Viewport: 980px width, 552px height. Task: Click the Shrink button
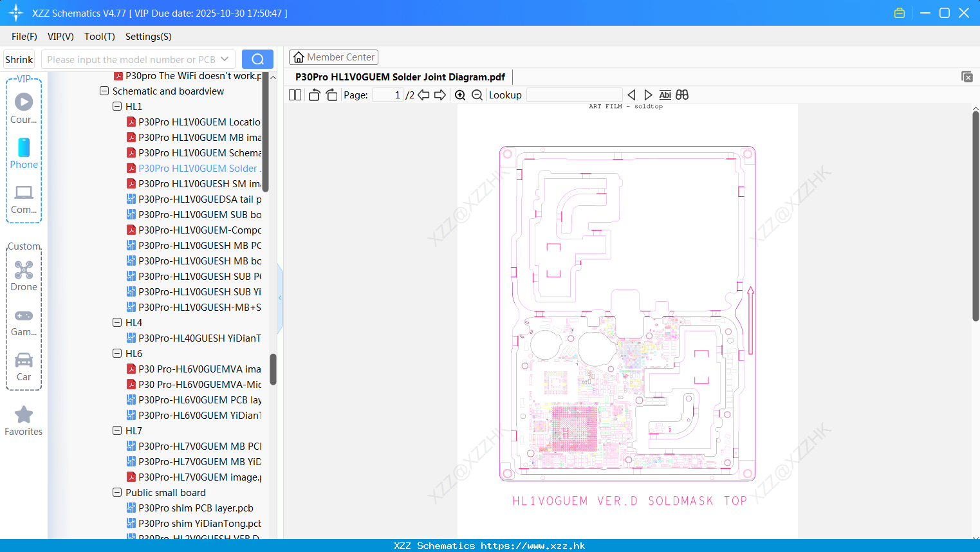coord(19,59)
